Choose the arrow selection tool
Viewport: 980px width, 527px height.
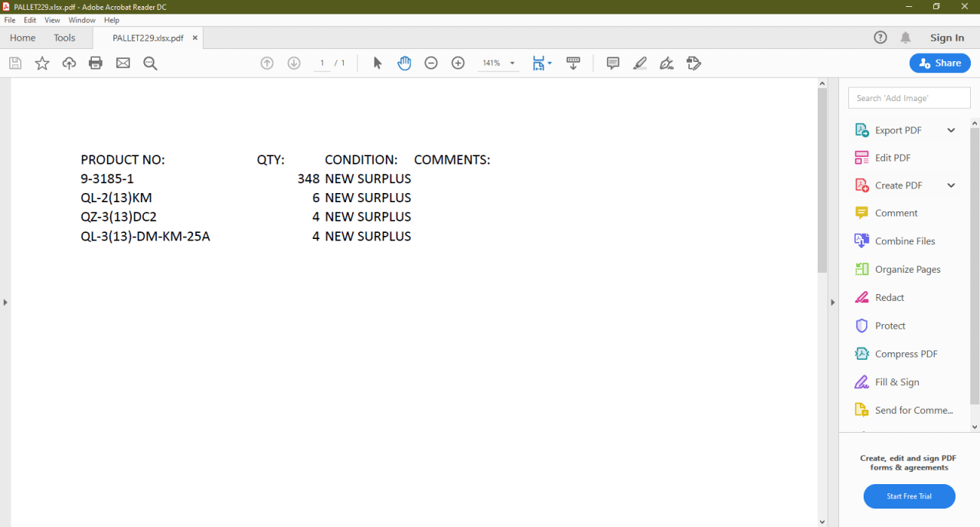[x=377, y=63]
